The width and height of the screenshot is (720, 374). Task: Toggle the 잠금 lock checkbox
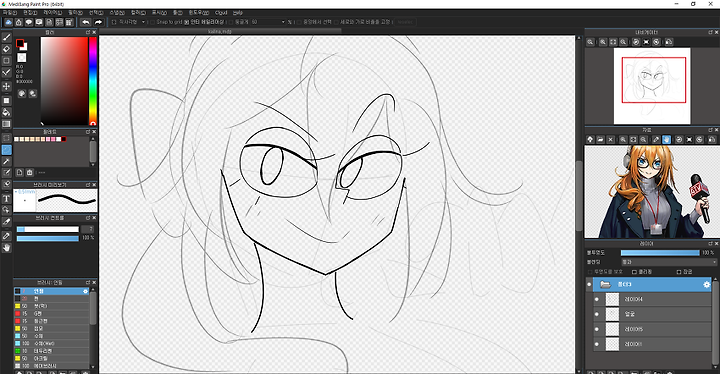(x=679, y=272)
